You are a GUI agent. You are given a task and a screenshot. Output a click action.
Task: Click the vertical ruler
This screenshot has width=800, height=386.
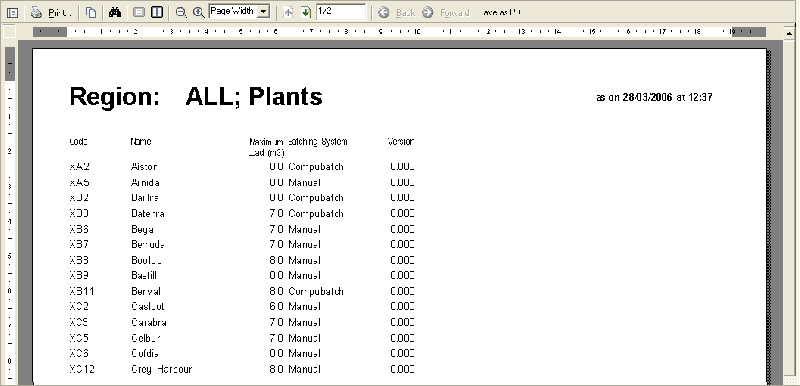(10, 216)
